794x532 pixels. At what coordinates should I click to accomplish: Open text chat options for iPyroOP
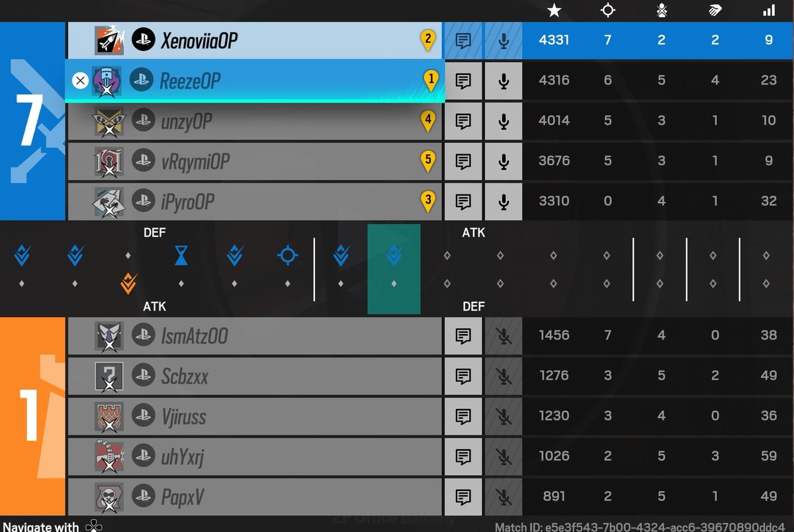(463, 202)
